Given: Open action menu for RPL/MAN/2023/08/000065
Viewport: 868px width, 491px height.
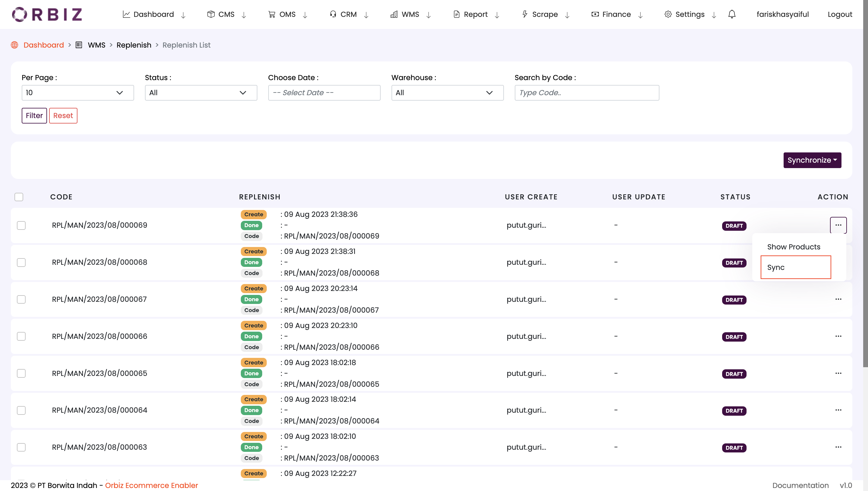Looking at the screenshot, I should click(x=838, y=373).
